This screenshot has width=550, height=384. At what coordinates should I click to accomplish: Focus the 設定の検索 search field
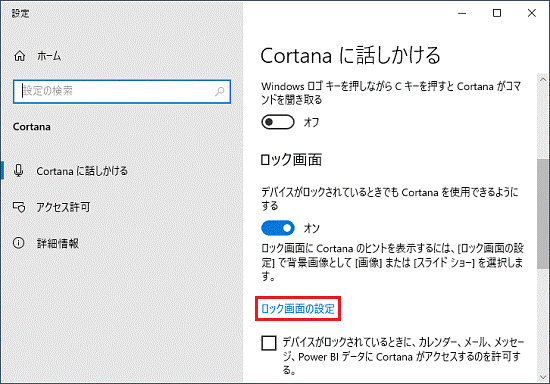point(122,92)
